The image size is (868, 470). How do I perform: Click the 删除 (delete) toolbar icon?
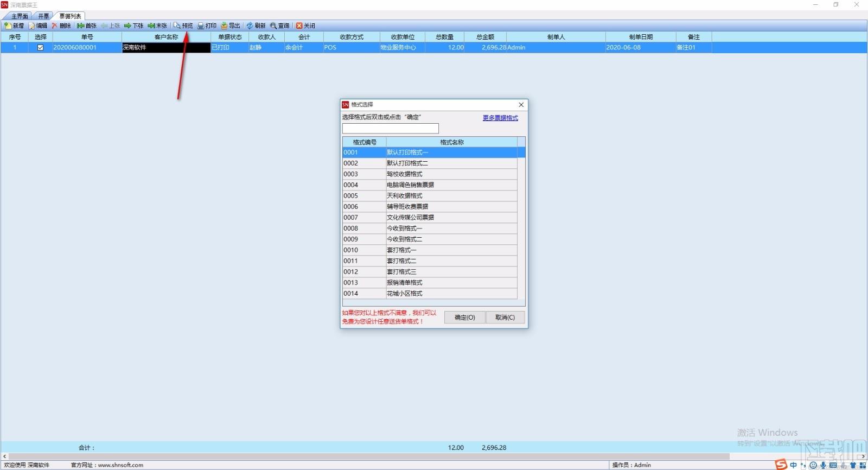(x=61, y=26)
